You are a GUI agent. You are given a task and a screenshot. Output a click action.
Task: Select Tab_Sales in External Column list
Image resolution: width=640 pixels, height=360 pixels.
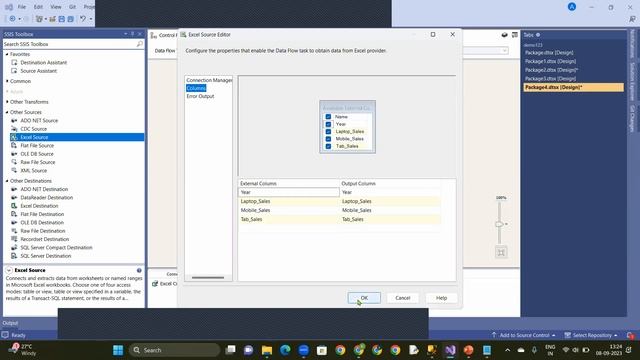point(289,219)
